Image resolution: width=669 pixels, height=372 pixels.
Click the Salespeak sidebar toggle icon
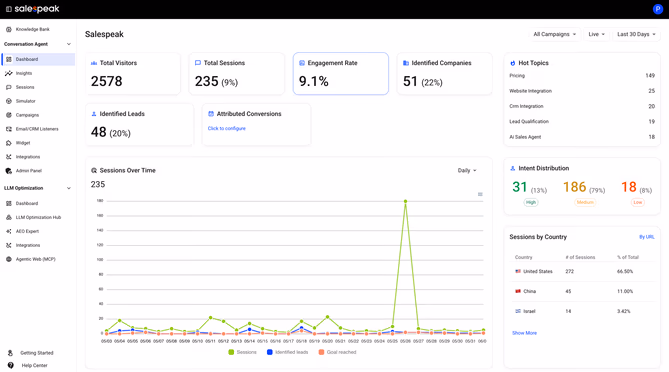pyautogui.click(x=9, y=9)
